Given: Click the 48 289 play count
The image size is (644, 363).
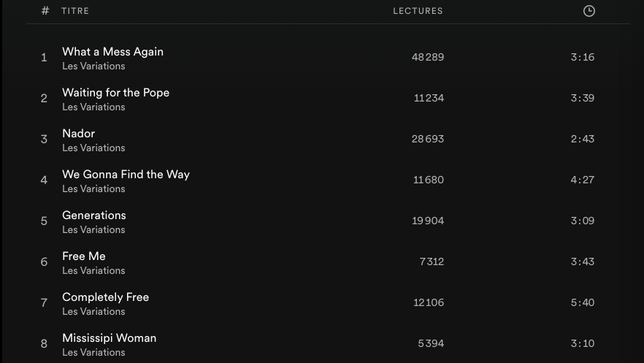Looking at the screenshot, I should click(x=428, y=57).
